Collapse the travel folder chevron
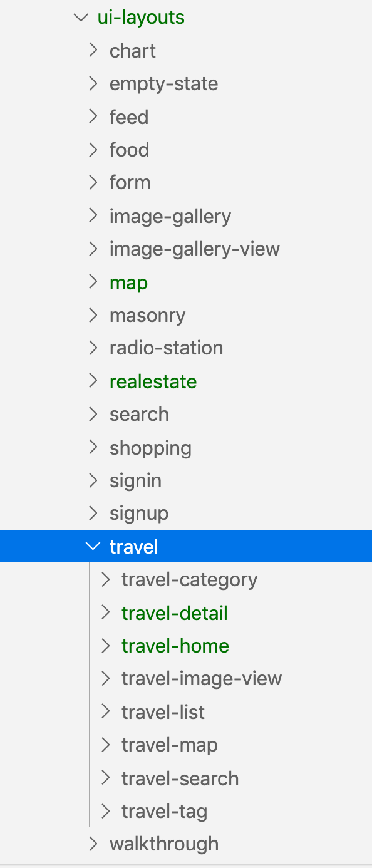The width and height of the screenshot is (372, 868). click(93, 546)
